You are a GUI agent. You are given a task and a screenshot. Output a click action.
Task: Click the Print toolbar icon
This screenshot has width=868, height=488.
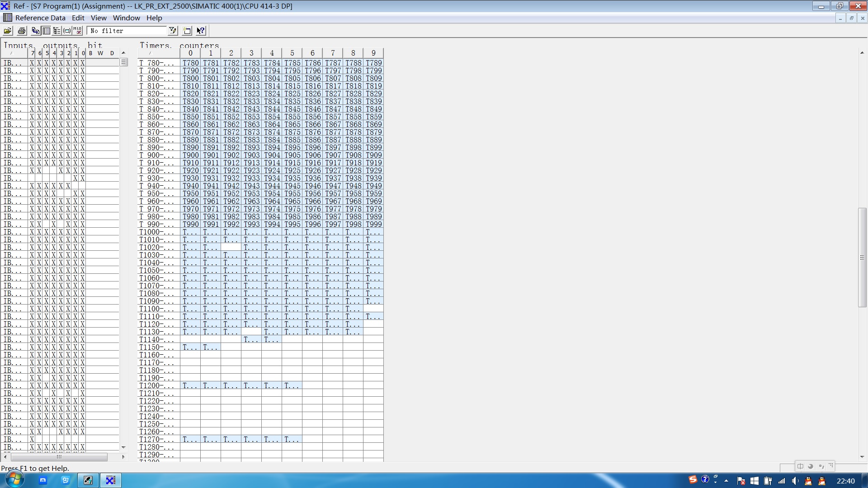coord(21,31)
